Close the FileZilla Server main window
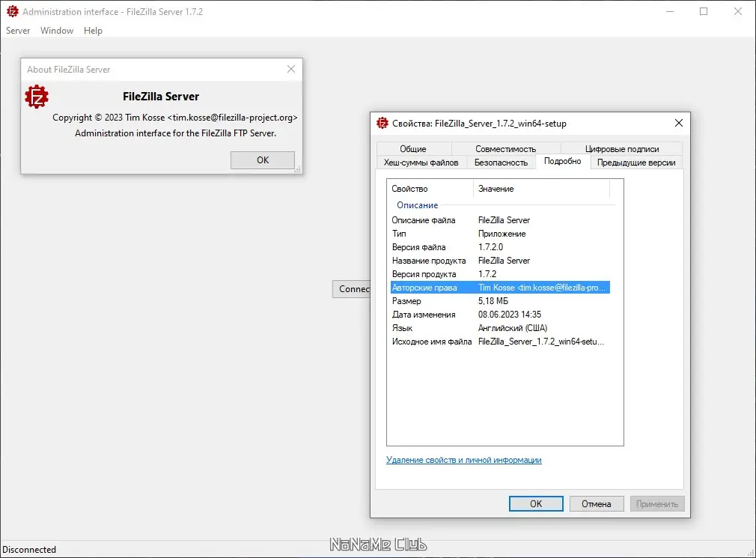The height and width of the screenshot is (558, 756). pyautogui.click(x=738, y=11)
